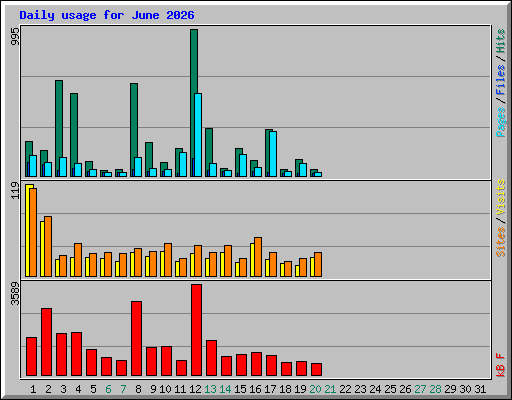Click day label 30 on the x-axis

[465, 389]
